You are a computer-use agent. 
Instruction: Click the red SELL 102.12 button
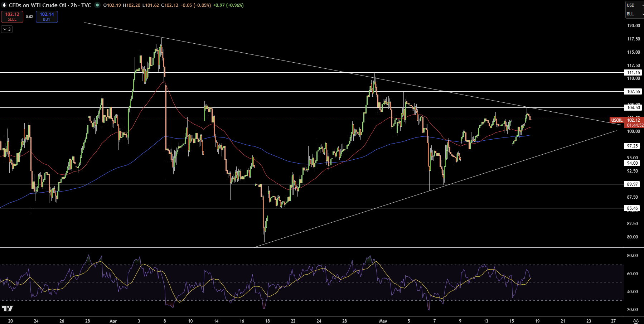pos(12,17)
